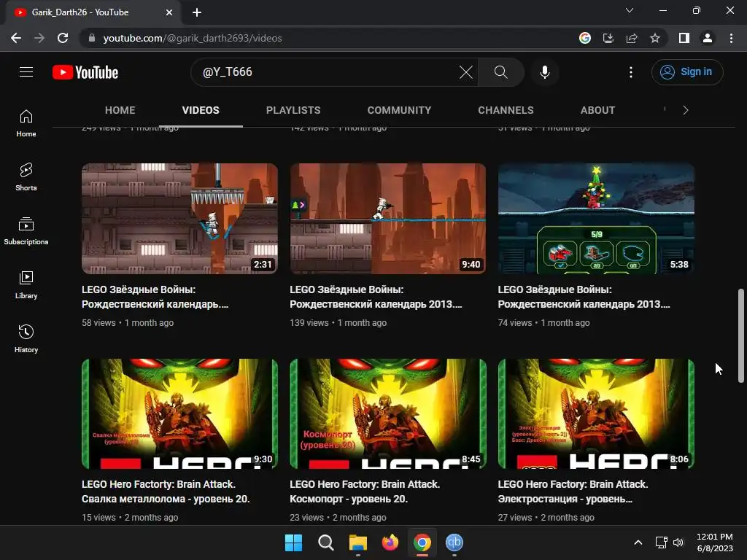Click the YouTube logo
747x560 pixels.
pyautogui.click(x=85, y=72)
